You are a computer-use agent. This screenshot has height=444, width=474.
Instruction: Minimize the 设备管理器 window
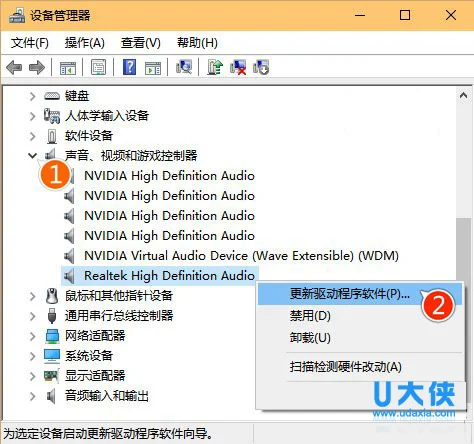click(x=360, y=15)
